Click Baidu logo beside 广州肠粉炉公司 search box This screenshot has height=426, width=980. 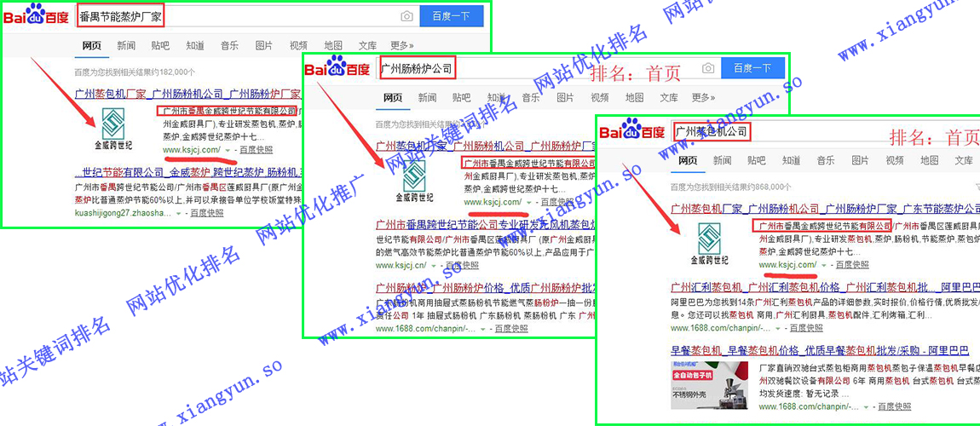coord(337,67)
